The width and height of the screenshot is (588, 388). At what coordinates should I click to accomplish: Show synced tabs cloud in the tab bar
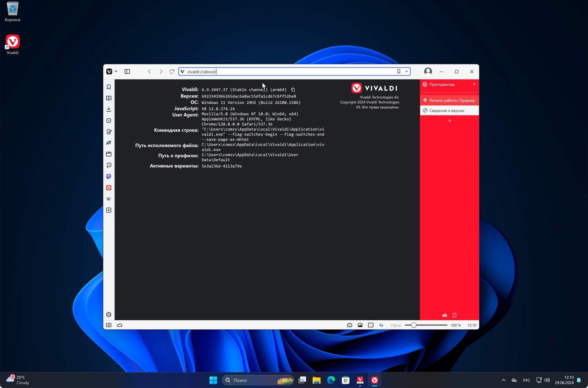[445, 315]
